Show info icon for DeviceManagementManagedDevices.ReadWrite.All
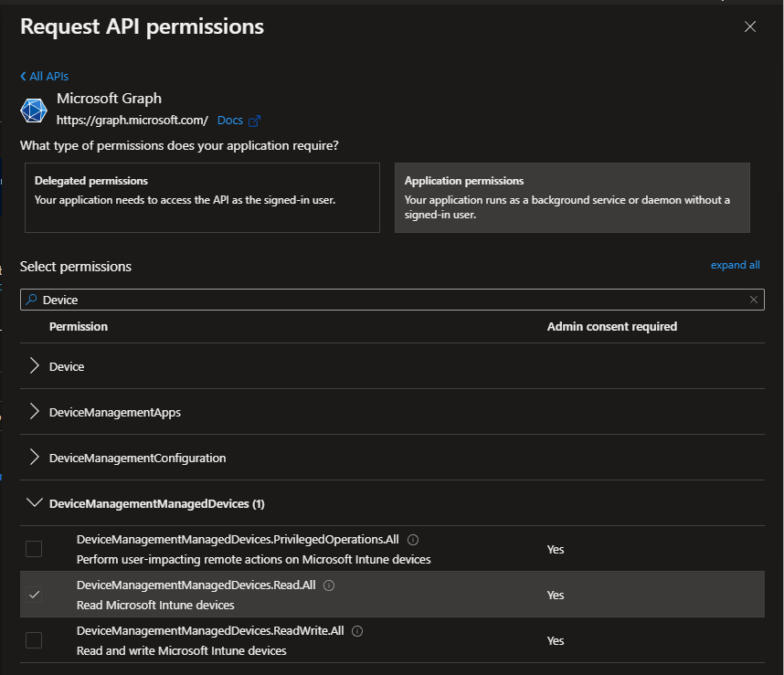This screenshot has width=784, height=675. 357,631
